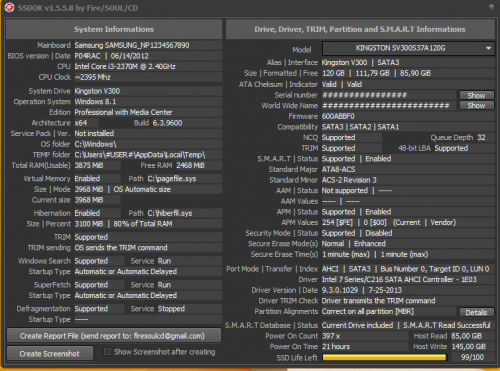
Task: Open partition alignment Details
Action: [476, 312]
